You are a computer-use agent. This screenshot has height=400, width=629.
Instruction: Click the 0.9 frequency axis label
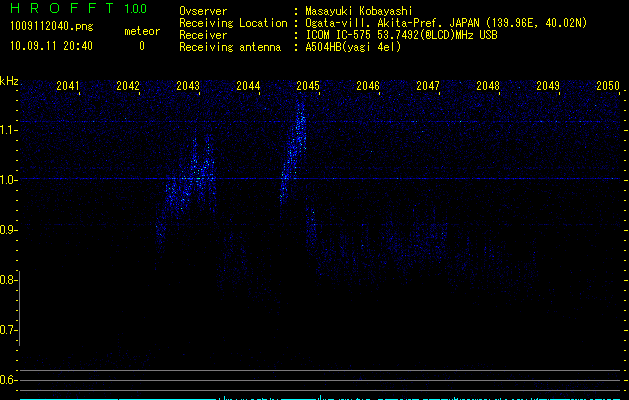[7, 230]
